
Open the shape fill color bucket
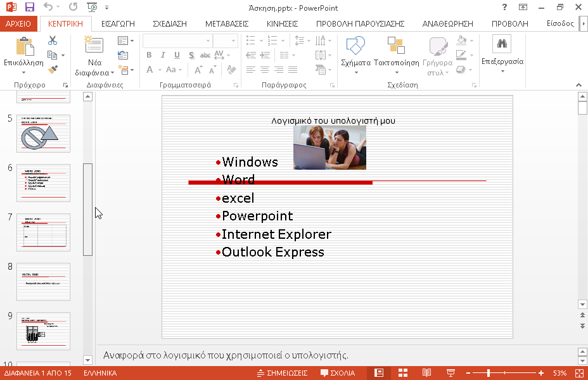(x=462, y=40)
